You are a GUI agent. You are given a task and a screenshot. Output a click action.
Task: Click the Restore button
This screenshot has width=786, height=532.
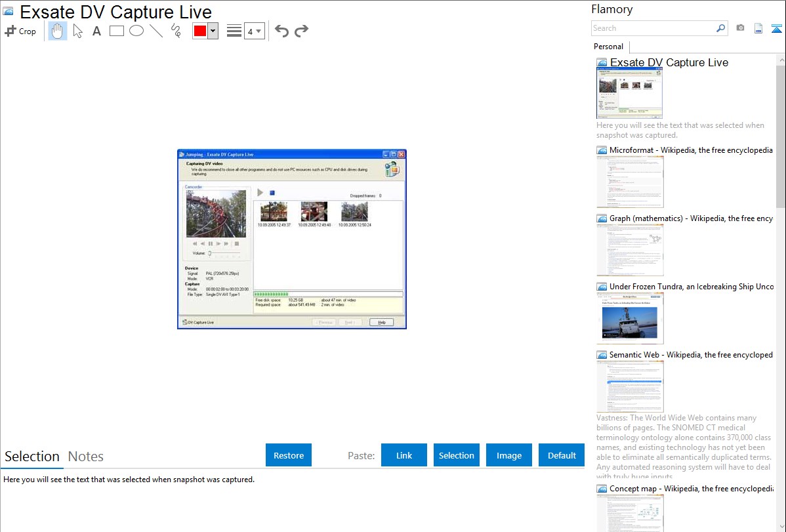click(289, 455)
